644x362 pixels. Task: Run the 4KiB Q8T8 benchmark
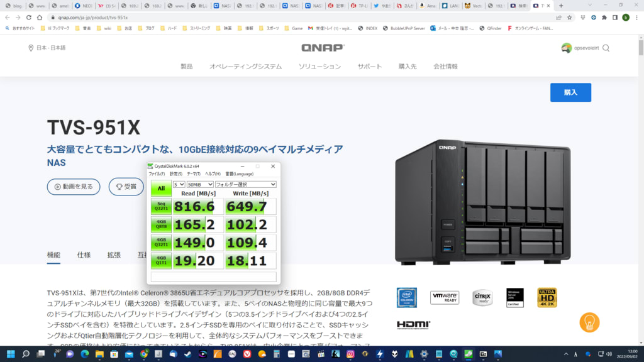click(161, 224)
